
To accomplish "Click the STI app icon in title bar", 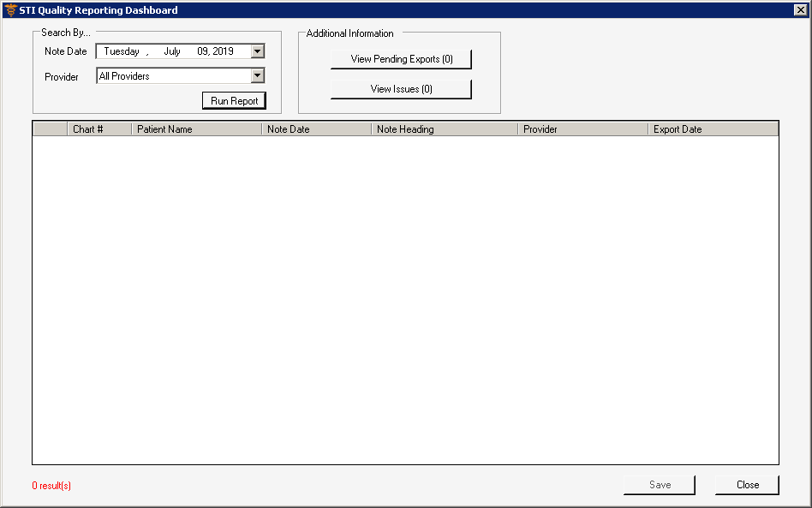I will 10,10.
